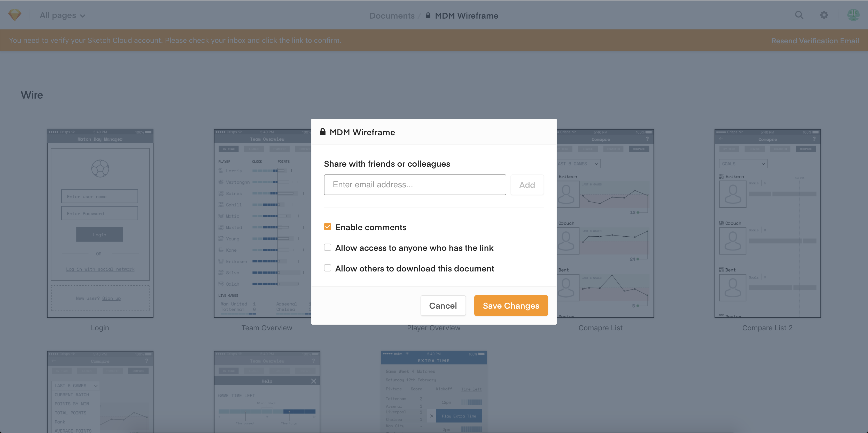The height and width of the screenshot is (433, 868).
Task: Click the Wire page heading
Action: coord(32,95)
